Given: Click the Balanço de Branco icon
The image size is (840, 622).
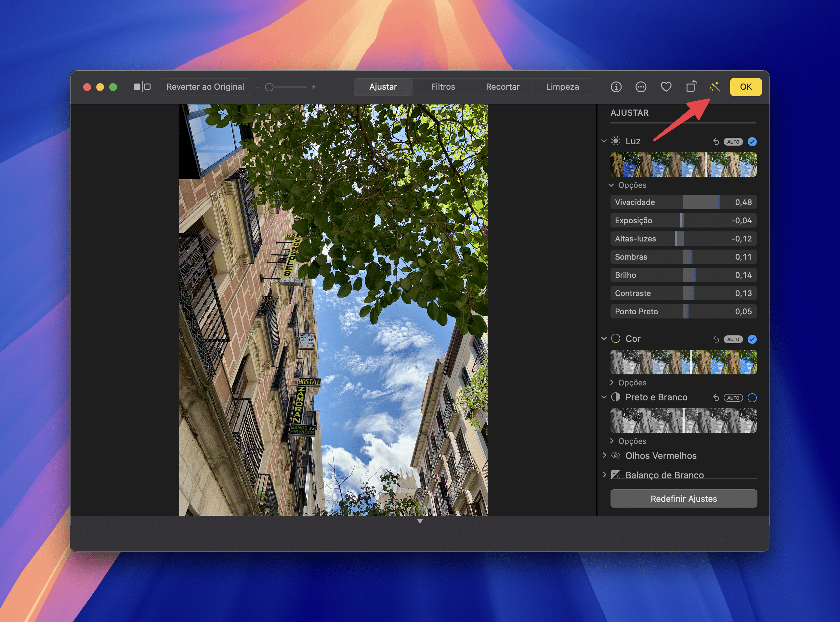Looking at the screenshot, I should point(615,474).
